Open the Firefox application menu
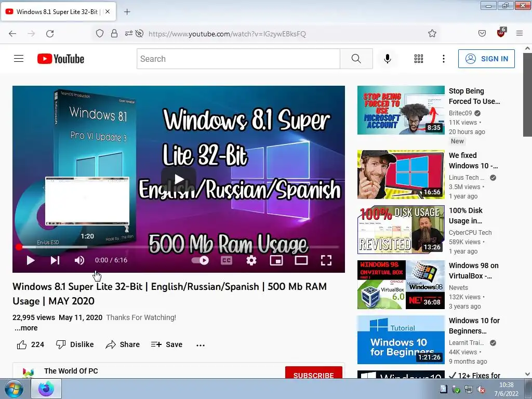Viewport: 532px width, 399px height. [520, 34]
